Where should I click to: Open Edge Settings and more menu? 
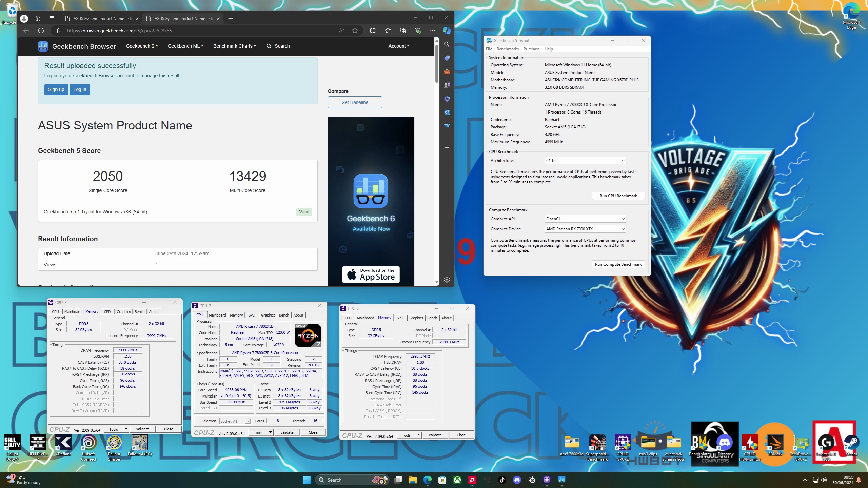click(433, 30)
